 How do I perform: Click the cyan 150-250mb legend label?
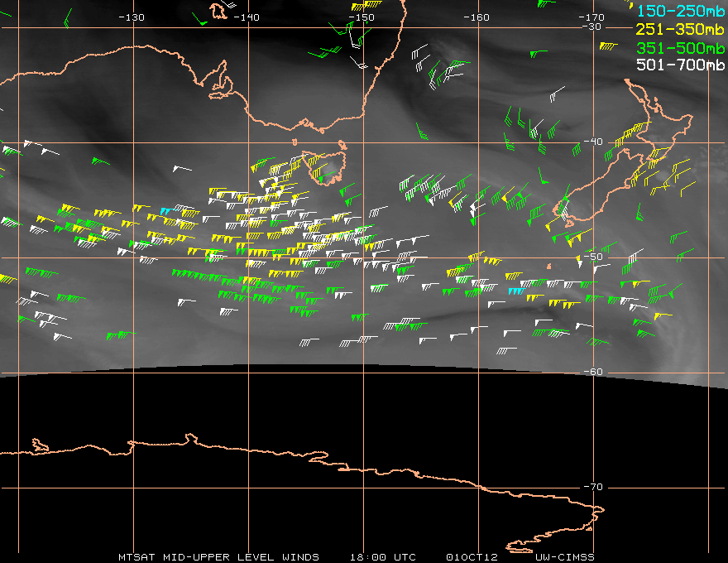681,11
